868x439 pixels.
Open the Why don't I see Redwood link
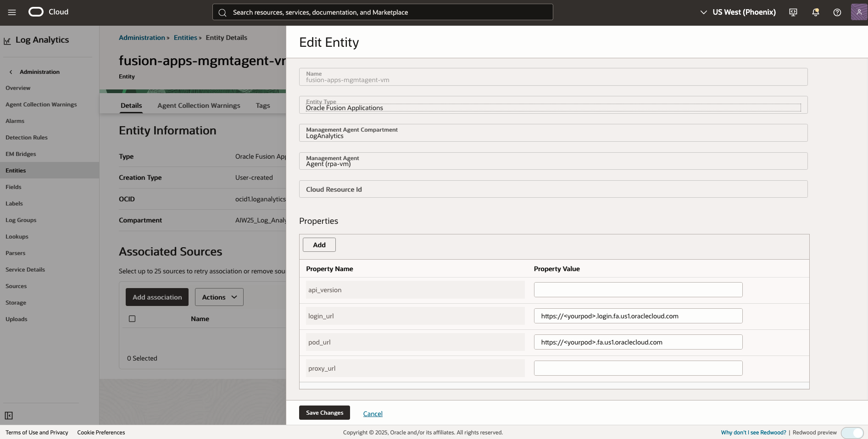pos(753,432)
